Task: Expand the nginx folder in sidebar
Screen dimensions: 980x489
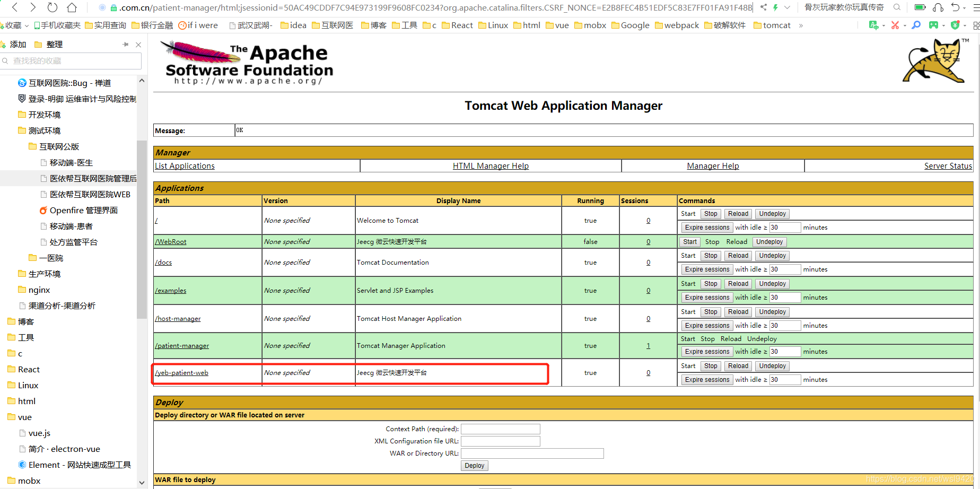Action: click(34, 290)
